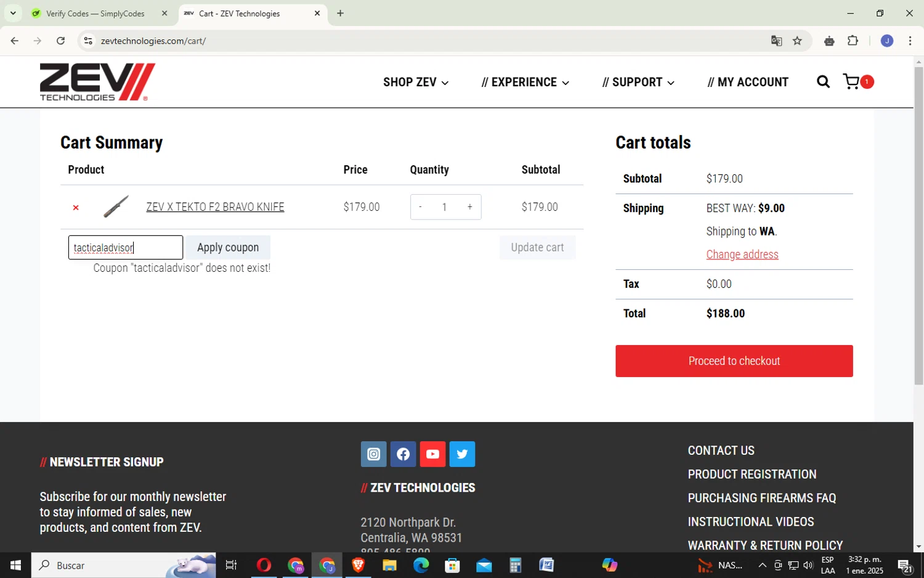This screenshot has width=924, height=578.
Task: Proceed to checkout
Action: tap(734, 361)
